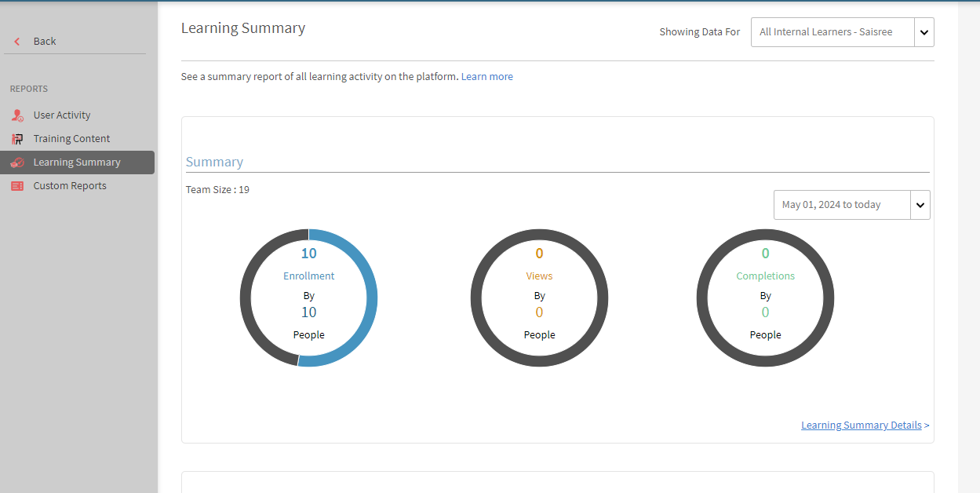Image resolution: width=980 pixels, height=493 pixels.
Task: Click the Custom Reports list icon
Action: point(17,186)
